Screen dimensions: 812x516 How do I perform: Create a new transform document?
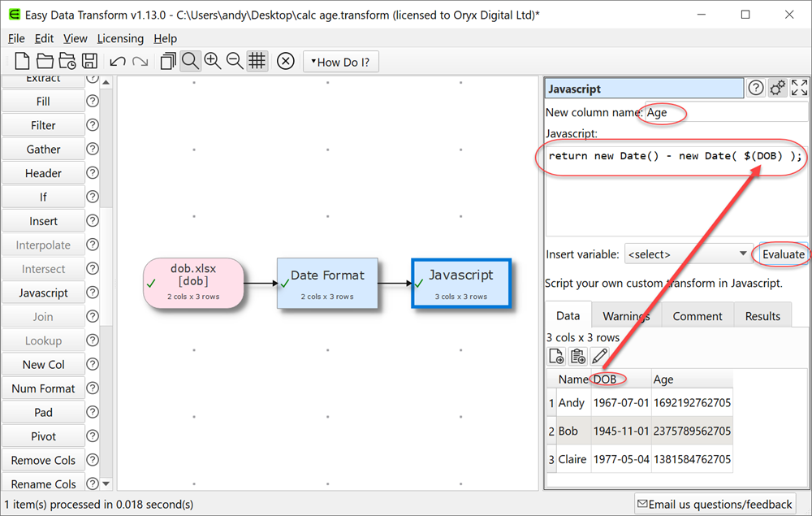[x=22, y=61]
